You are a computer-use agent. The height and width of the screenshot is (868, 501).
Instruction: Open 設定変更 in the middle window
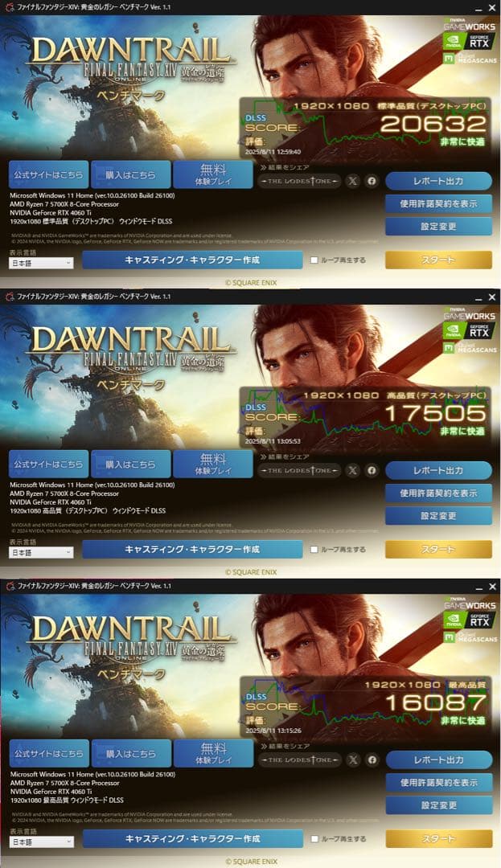point(438,516)
